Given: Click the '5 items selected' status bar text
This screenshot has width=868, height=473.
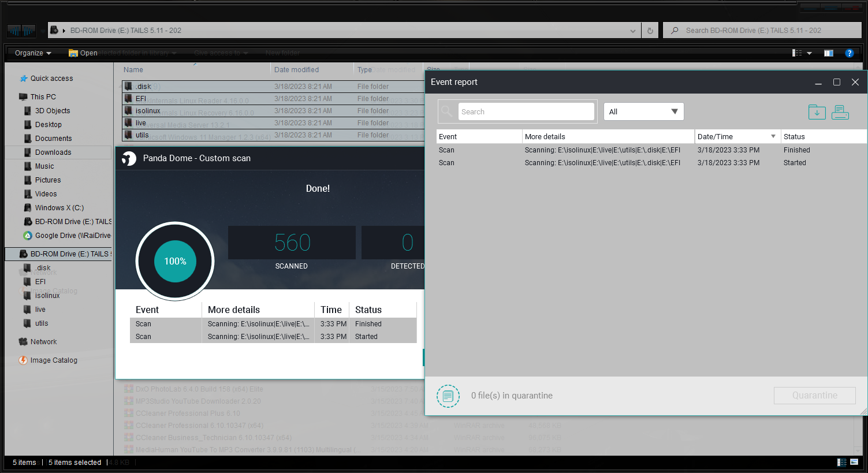Looking at the screenshot, I should [75, 463].
